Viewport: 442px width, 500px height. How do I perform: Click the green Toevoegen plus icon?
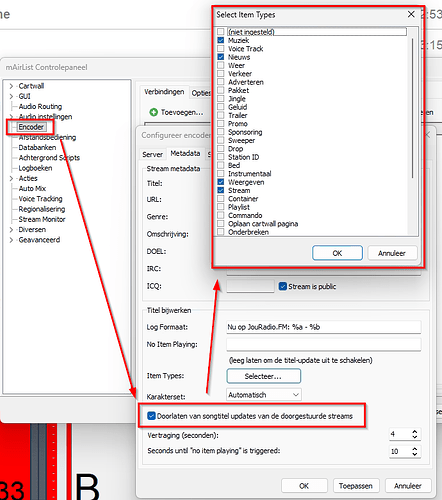153,112
